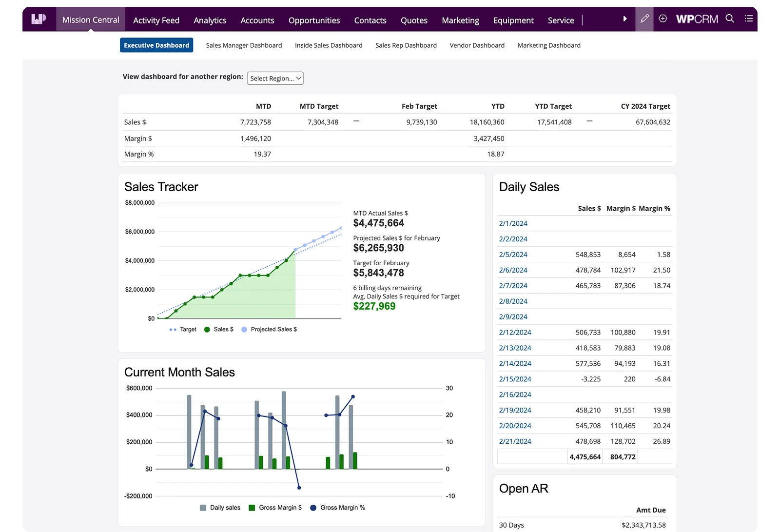The image size is (780, 532).
Task: Click the WPCRM brand logo
Action: pos(697,19)
